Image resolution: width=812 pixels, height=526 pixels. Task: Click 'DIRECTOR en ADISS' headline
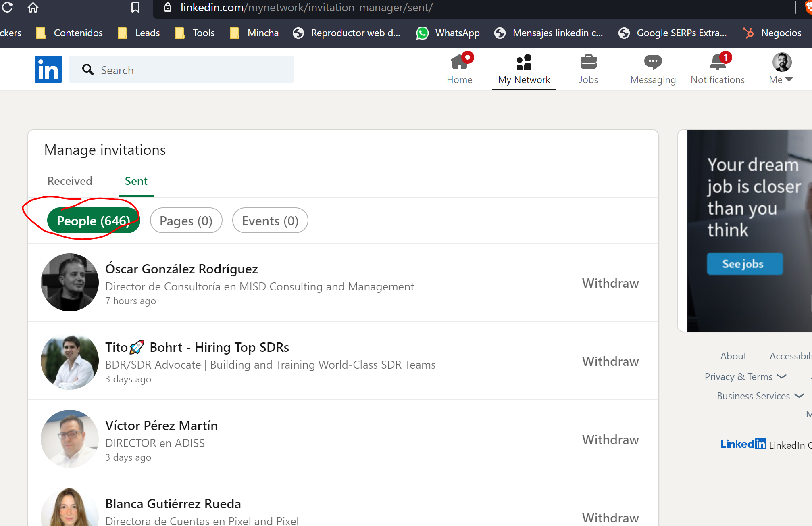[x=155, y=443]
